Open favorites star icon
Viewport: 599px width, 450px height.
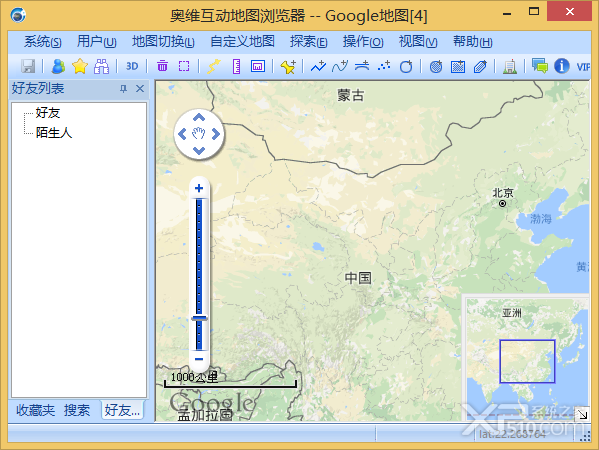pyautogui.click(x=80, y=66)
